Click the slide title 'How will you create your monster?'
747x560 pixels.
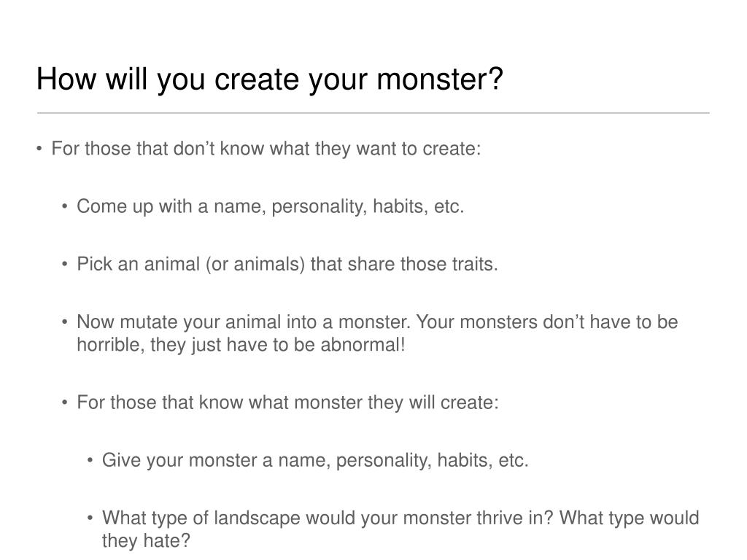tap(270, 79)
